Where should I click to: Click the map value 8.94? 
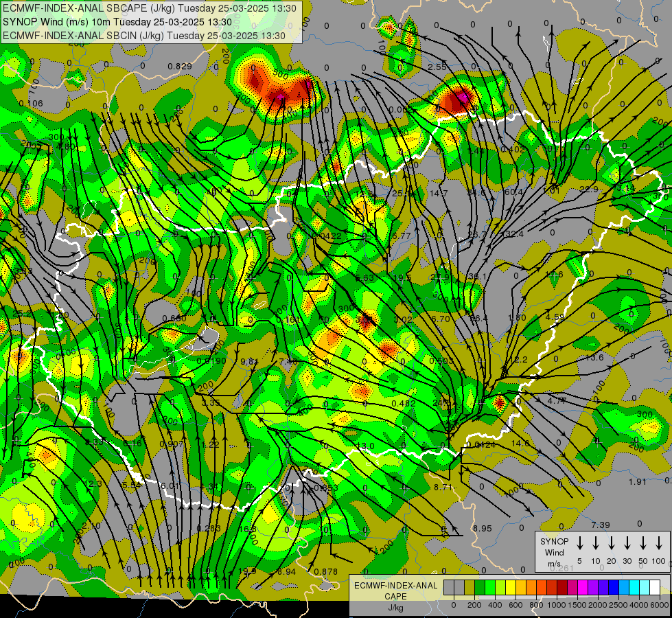point(286,572)
